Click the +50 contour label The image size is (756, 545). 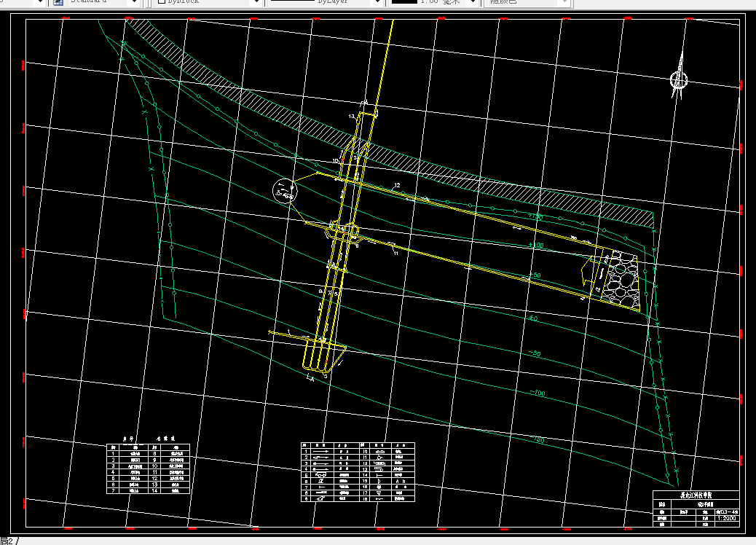tap(535, 275)
